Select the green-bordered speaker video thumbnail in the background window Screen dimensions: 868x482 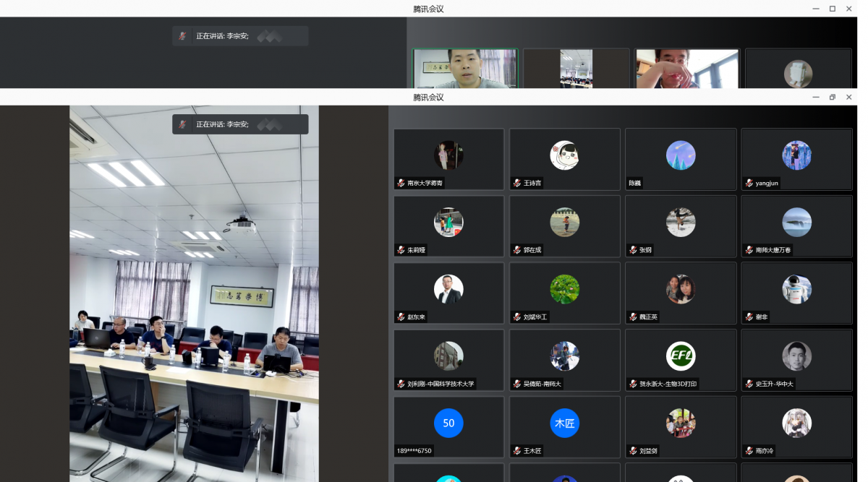tap(465, 69)
